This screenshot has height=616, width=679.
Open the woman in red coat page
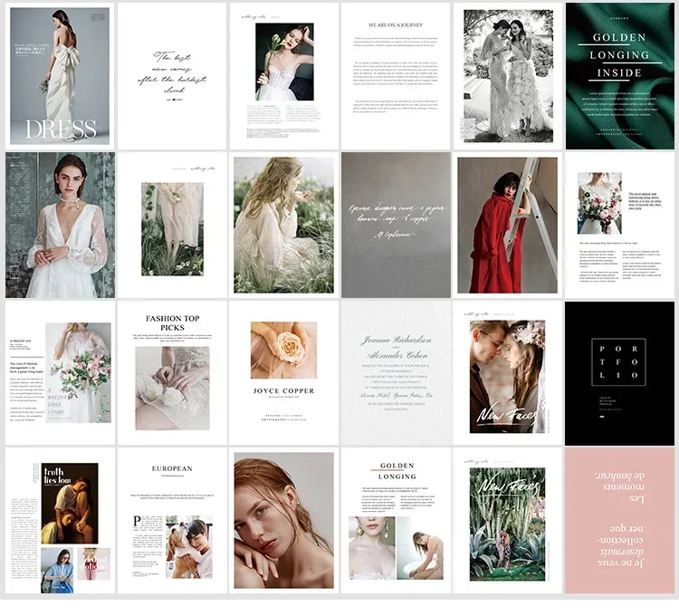pyautogui.click(x=508, y=225)
